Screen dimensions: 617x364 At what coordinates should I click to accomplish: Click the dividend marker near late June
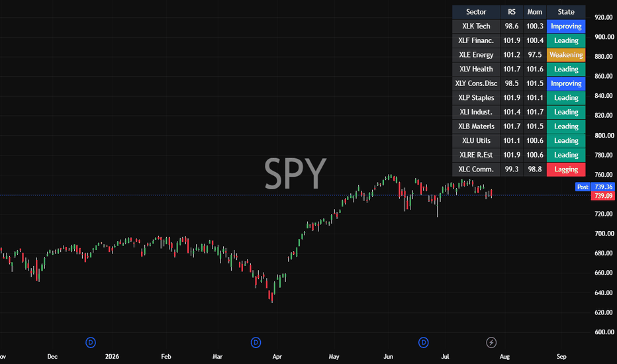point(424,342)
